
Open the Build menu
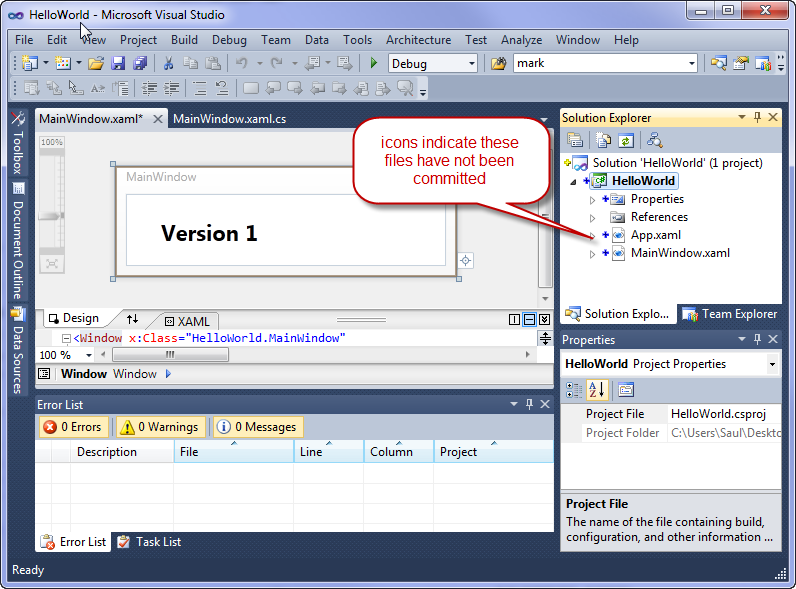(x=184, y=40)
